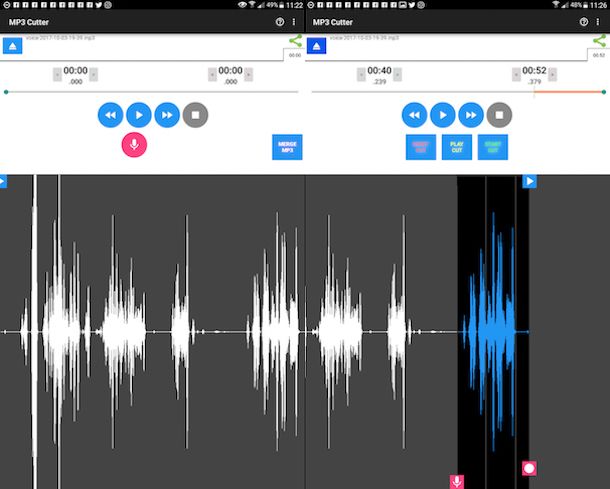Increase the 00:52 end time
The image size is (610, 489).
tap(552, 74)
